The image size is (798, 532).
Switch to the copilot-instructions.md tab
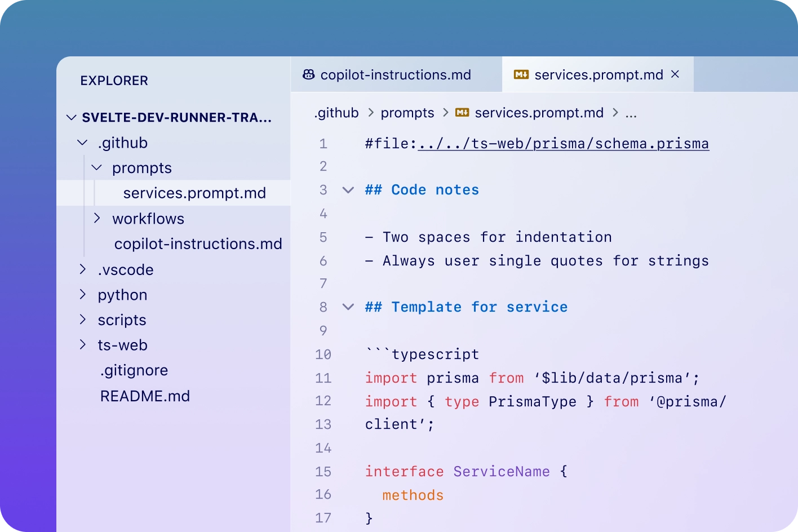[396, 74]
